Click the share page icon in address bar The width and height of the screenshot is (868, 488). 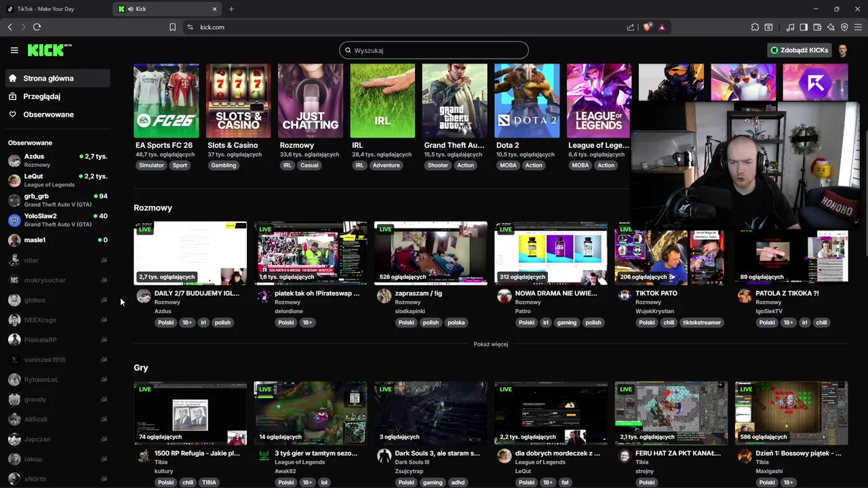pos(631,27)
